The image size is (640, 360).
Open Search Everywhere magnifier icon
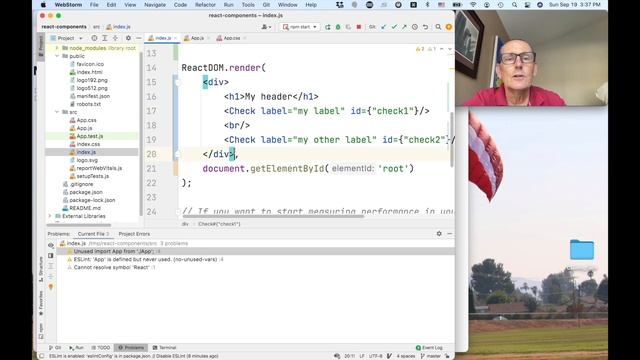coord(438,27)
